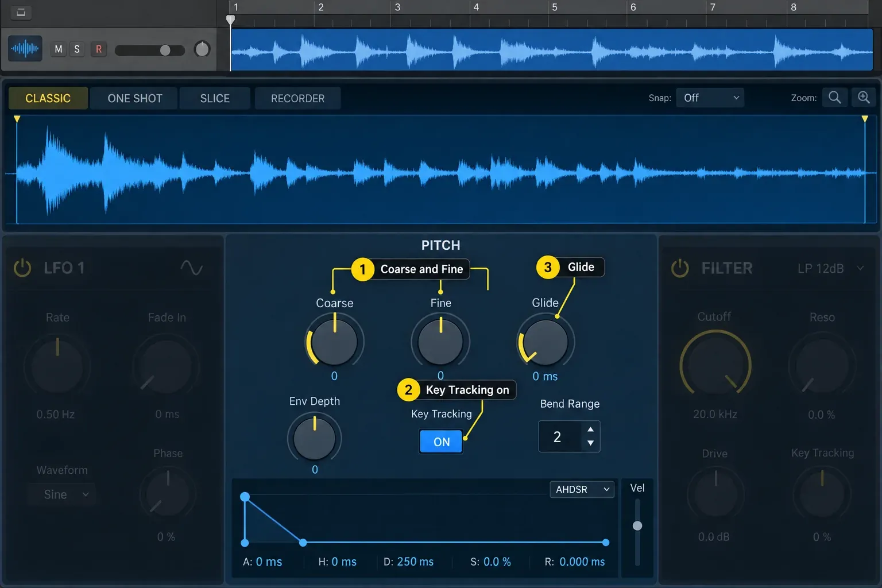Click the Env Depth knob

pos(315,439)
